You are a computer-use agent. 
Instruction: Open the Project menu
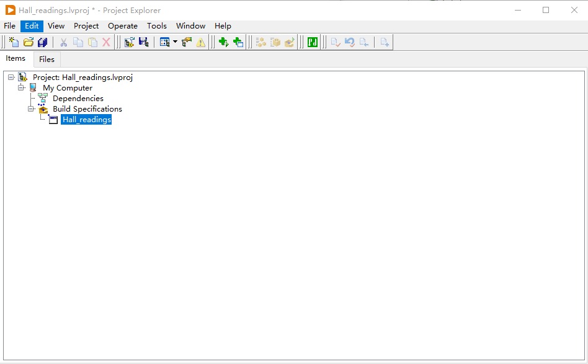point(86,26)
